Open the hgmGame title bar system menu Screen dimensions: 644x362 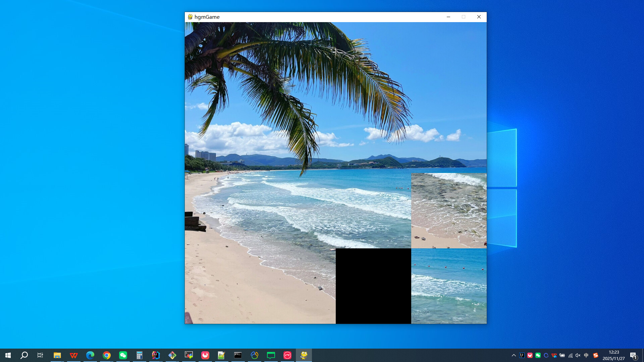coord(190,17)
